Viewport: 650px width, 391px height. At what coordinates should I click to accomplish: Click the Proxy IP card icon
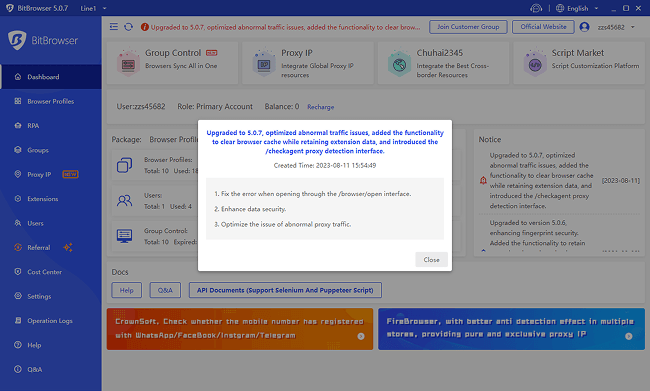point(264,63)
